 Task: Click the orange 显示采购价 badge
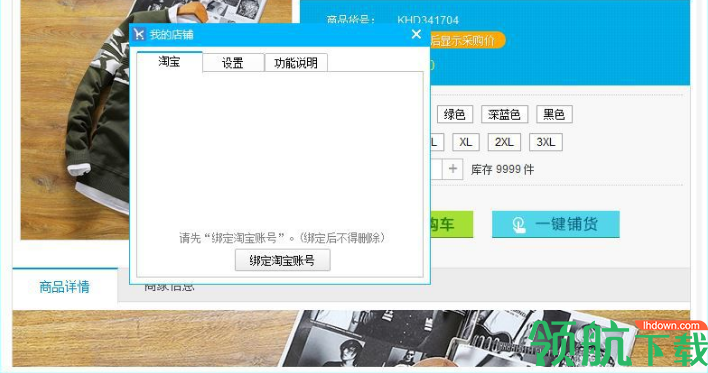[467, 41]
